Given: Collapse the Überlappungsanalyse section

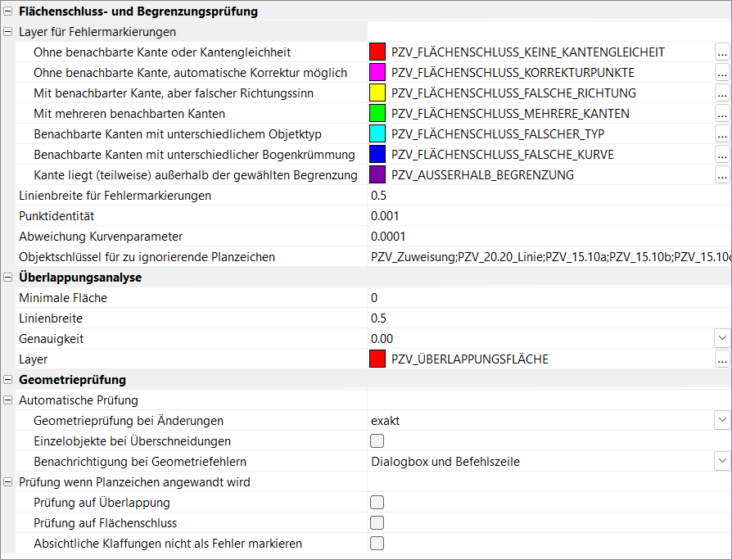Looking at the screenshot, I should pos(8,278).
